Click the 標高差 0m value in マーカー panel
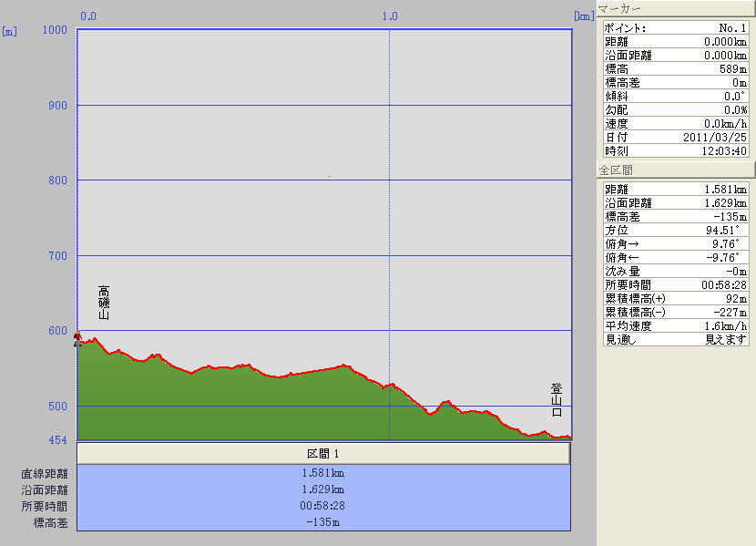Screen dimensions: 756x546 (x=740, y=82)
